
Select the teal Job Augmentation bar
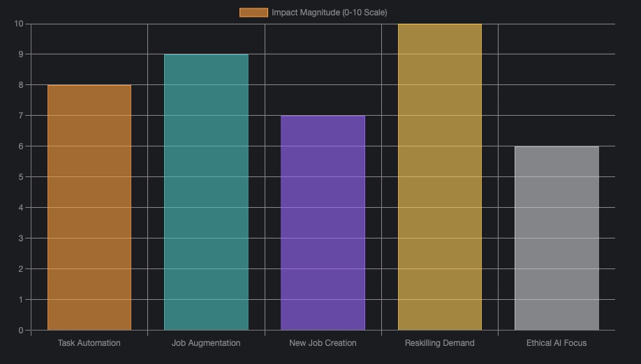pos(206,192)
